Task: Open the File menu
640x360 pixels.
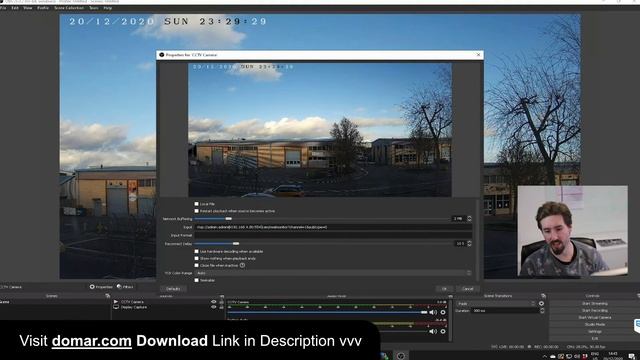Action: pos(3,8)
